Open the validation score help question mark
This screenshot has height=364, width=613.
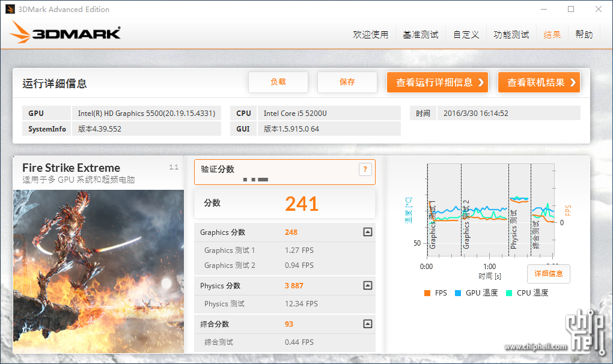(x=365, y=169)
